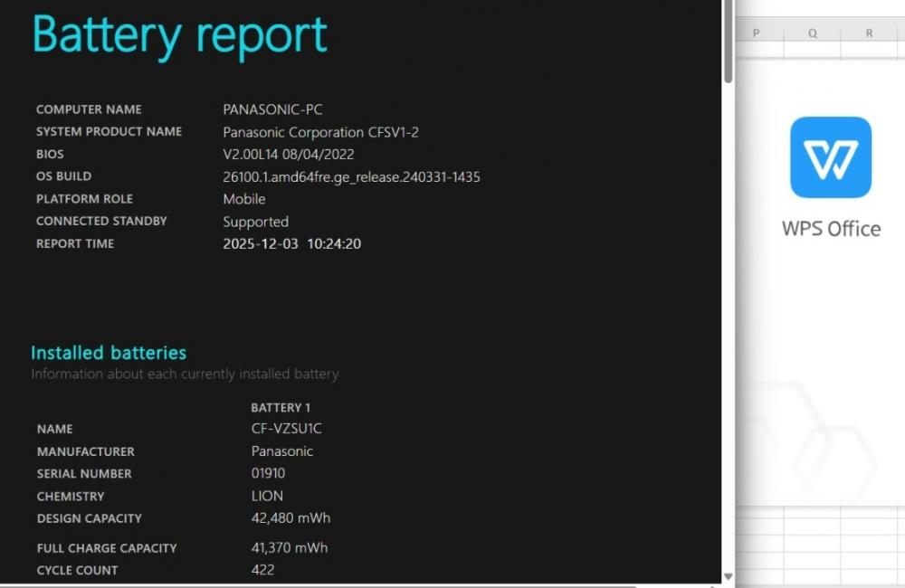This screenshot has height=588, width=905.
Task: Click chemistry value 'LION'
Action: pyautogui.click(x=267, y=497)
